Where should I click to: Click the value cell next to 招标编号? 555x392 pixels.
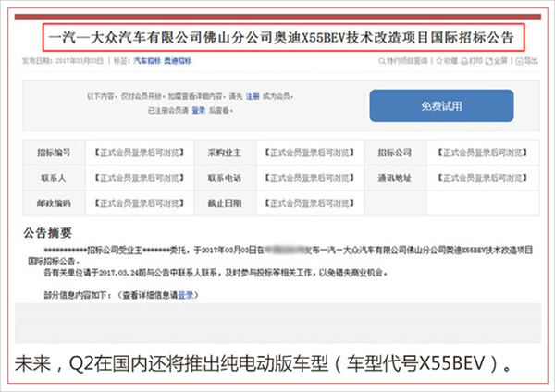[140, 153]
